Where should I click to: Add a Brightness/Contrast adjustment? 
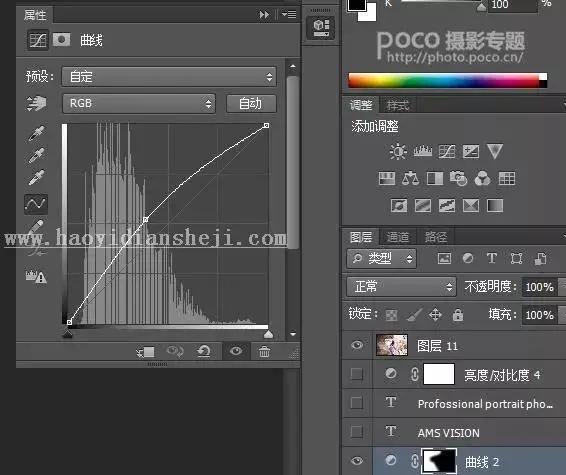coord(398,152)
